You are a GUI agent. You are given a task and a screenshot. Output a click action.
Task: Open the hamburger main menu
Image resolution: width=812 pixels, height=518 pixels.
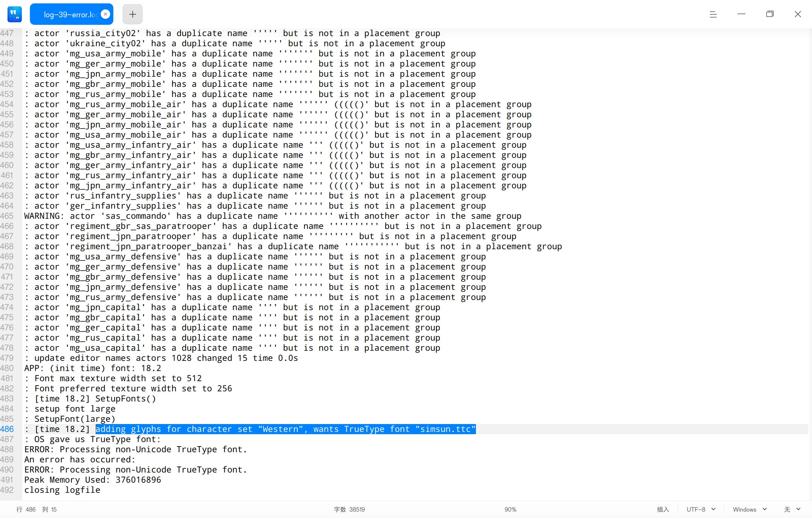[x=713, y=14]
